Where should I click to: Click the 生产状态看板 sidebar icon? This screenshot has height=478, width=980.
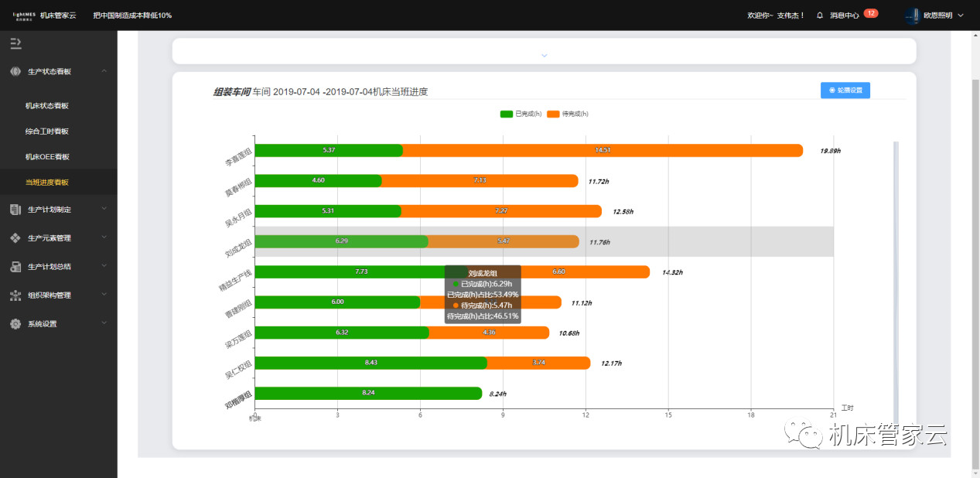pos(15,71)
